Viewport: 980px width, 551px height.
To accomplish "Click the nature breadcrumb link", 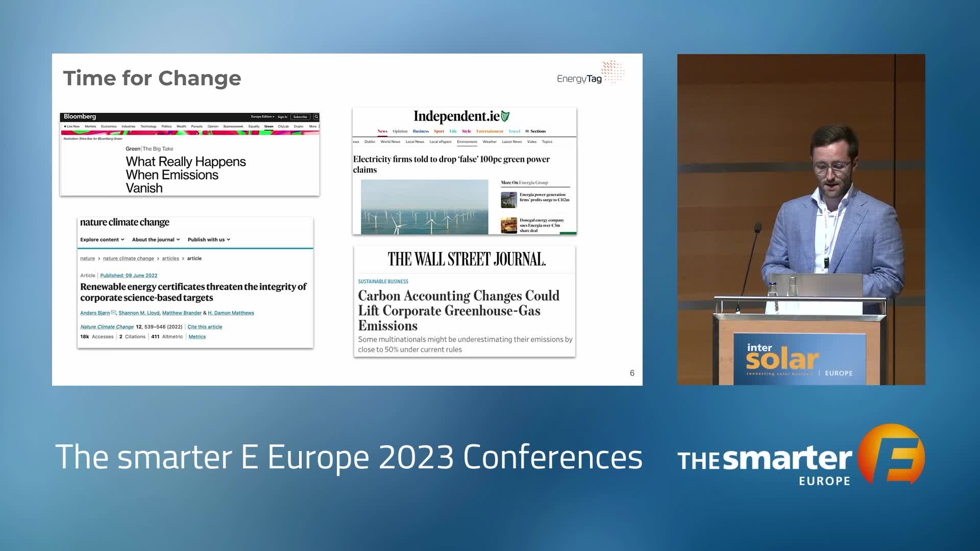I will point(87,258).
